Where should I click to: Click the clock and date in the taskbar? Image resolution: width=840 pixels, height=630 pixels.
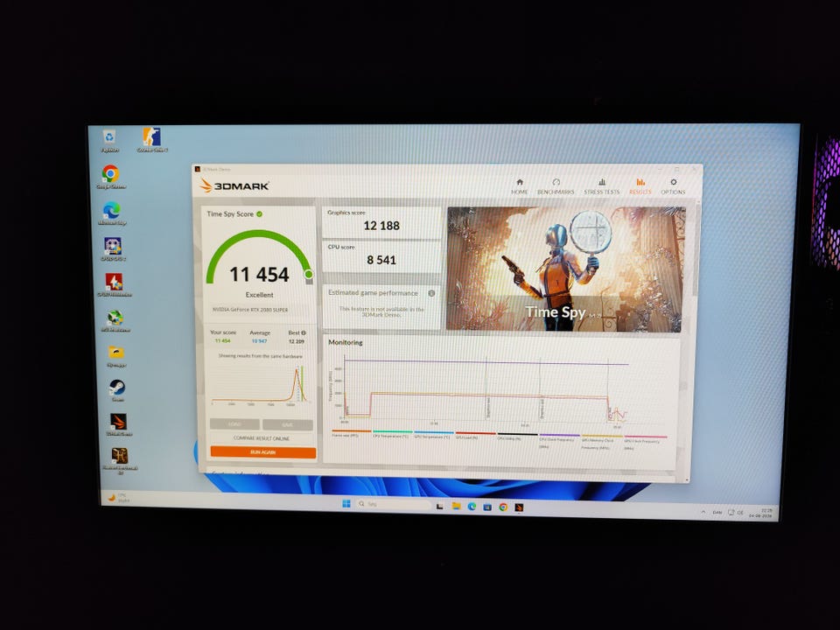(760, 514)
